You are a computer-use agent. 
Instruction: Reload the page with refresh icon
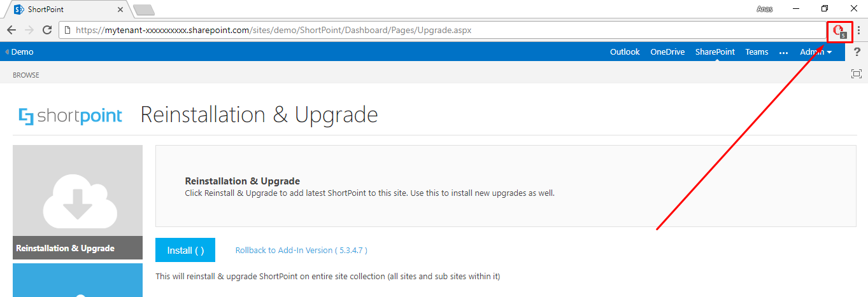(x=46, y=30)
